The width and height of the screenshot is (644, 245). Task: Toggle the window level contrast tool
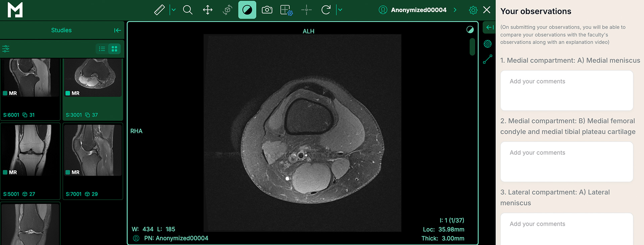click(x=247, y=10)
